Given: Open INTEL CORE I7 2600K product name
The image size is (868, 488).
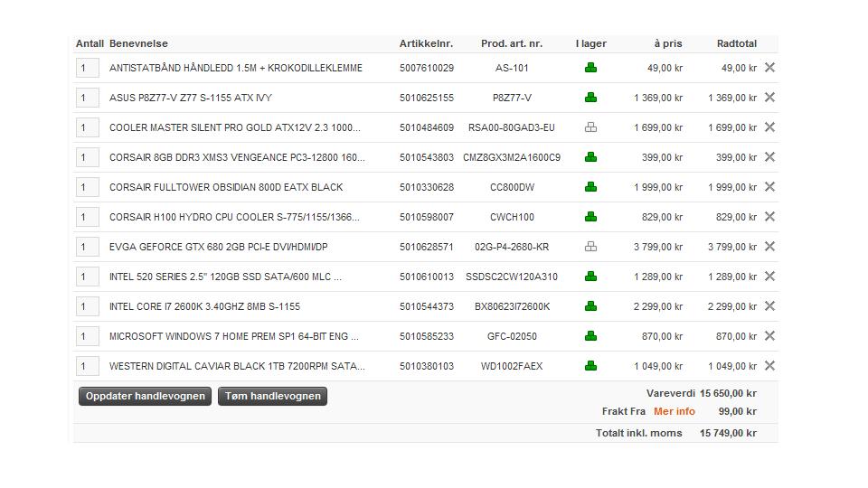Looking at the screenshot, I should pos(204,307).
